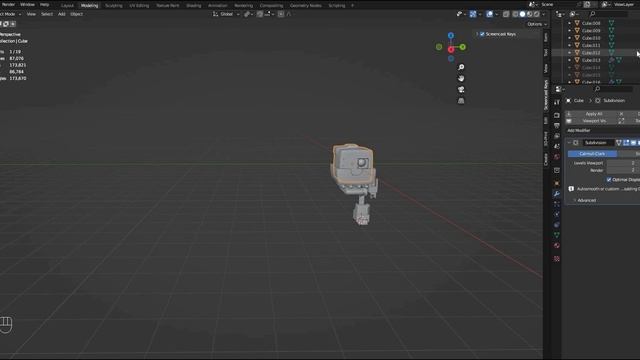
Task: Toggle proportional editing
Action: (x=281, y=14)
